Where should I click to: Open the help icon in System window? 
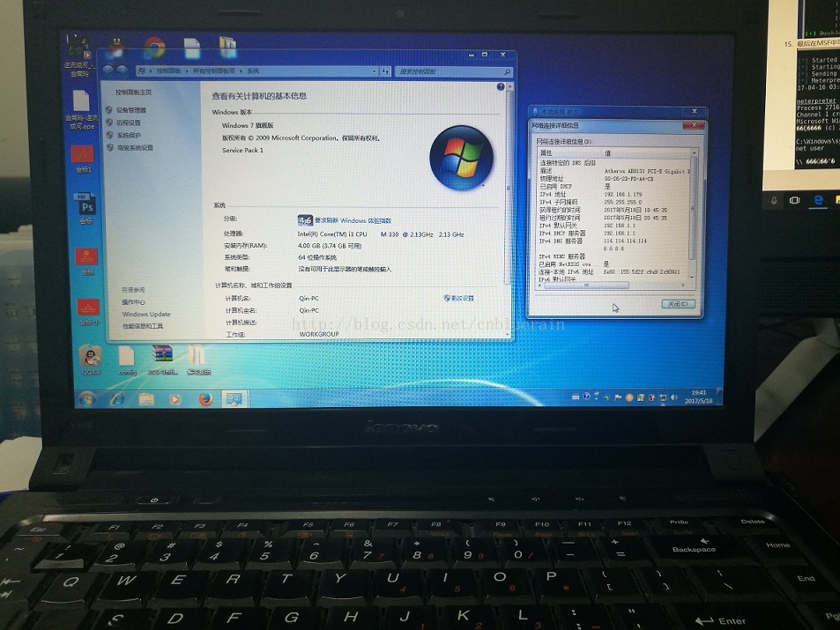coord(500,86)
